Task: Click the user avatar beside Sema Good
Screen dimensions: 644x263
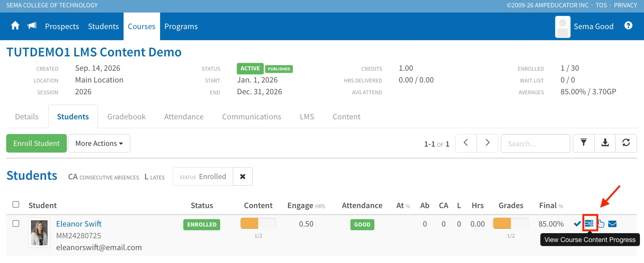Action: [x=562, y=27]
